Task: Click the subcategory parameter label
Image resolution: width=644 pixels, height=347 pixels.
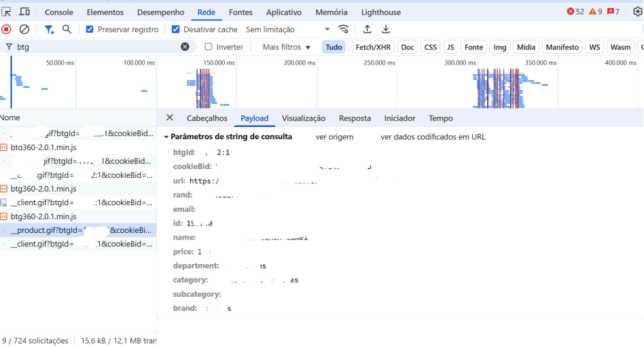Action: [197, 294]
